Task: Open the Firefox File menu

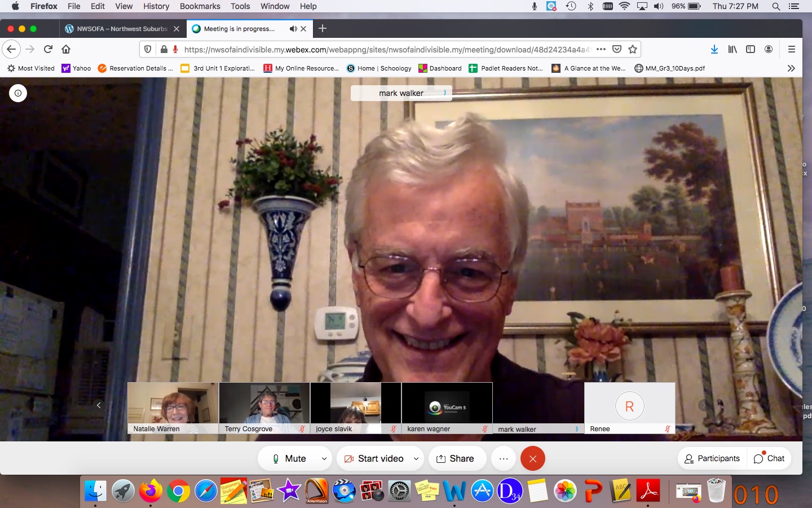Action: point(74,6)
